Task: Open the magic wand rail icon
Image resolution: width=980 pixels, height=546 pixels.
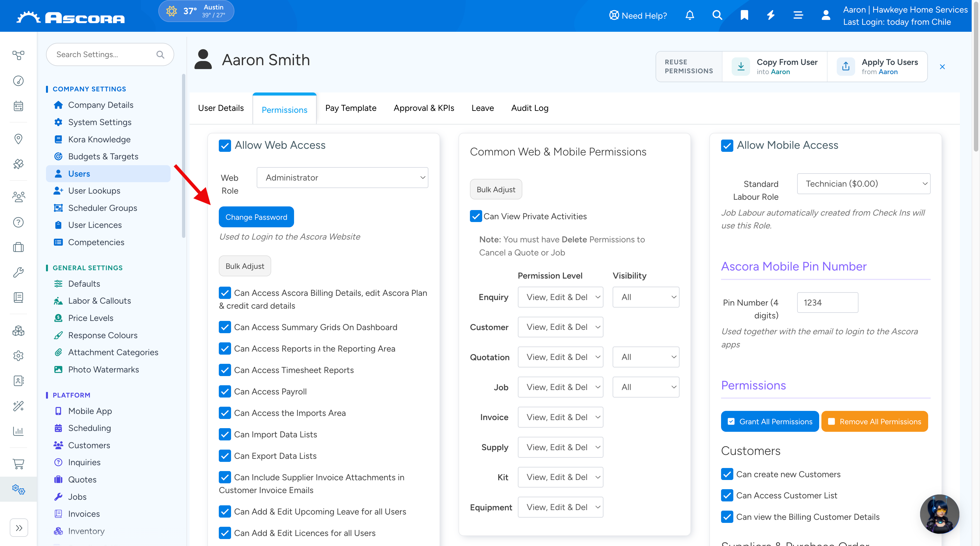Action: point(18,406)
